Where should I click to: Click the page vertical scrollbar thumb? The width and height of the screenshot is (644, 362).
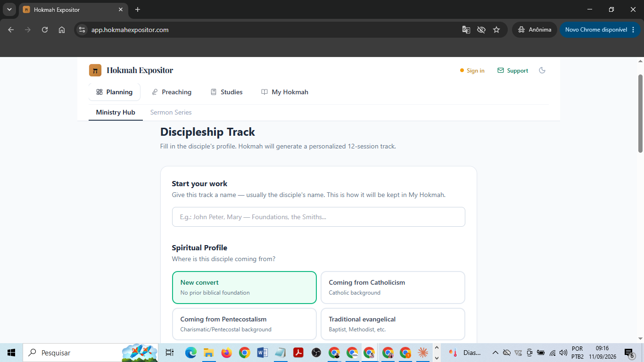click(640, 113)
